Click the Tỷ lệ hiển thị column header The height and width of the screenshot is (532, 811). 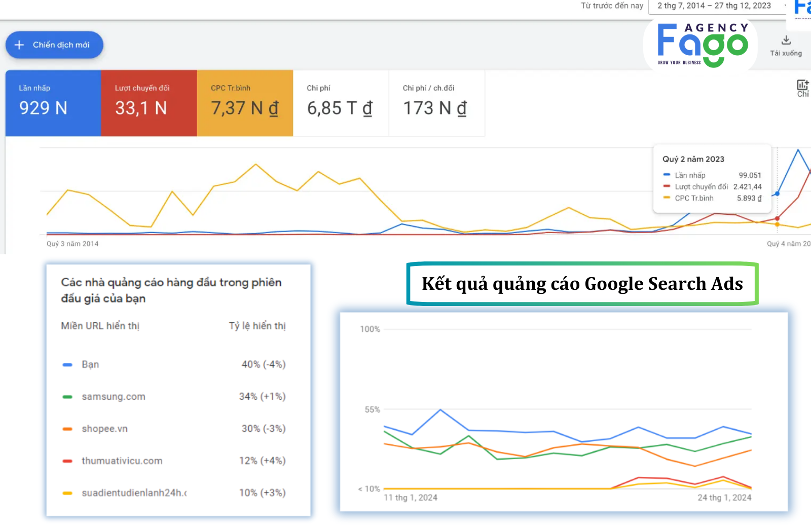tap(257, 326)
